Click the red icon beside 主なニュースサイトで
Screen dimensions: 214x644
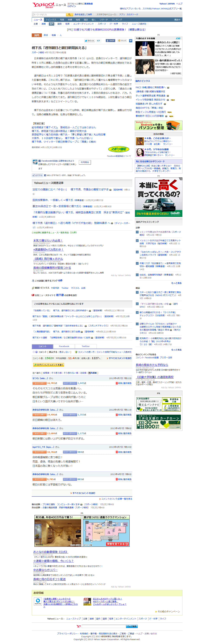click(33, 295)
